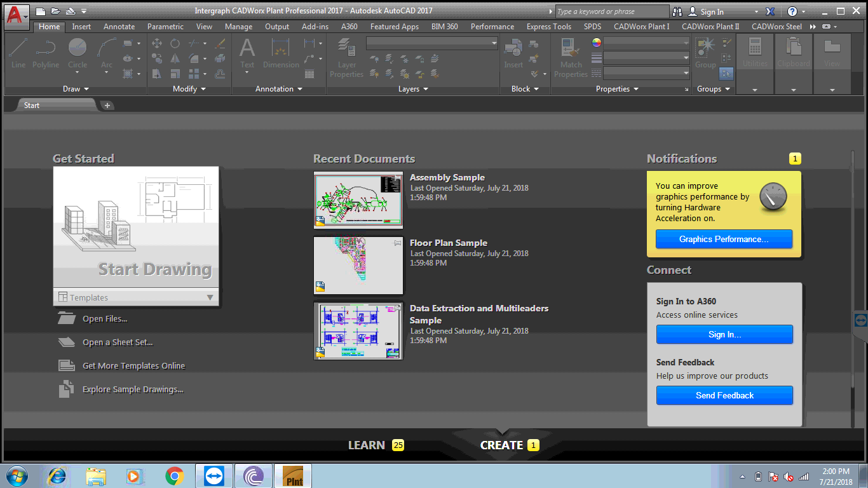Select the Start drawing tab

[x=57, y=105]
